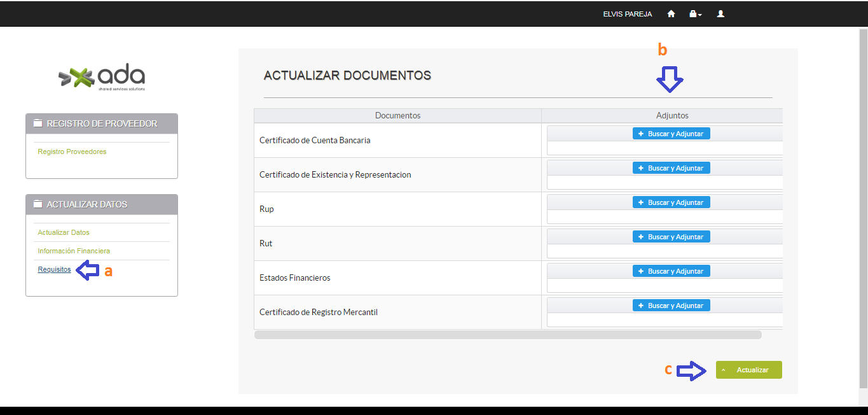868x415 pixels.
Task: Click the user profile icon
Action: (720, 14)
